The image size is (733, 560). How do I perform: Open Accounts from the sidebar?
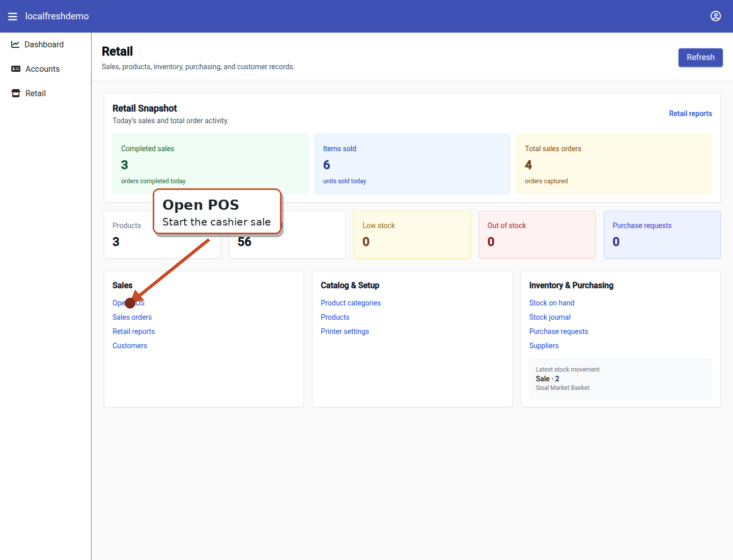[43, 69]
